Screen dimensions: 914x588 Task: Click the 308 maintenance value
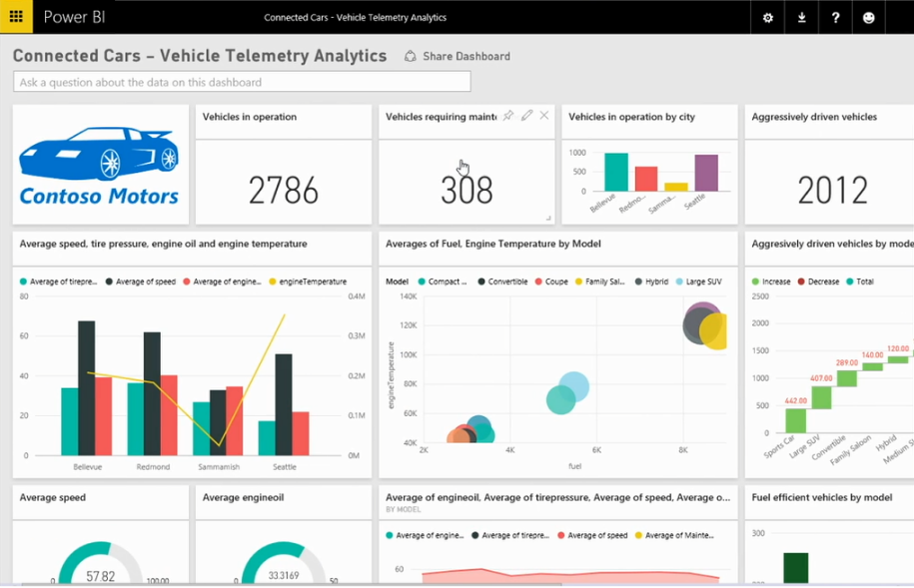coord(466,190)
